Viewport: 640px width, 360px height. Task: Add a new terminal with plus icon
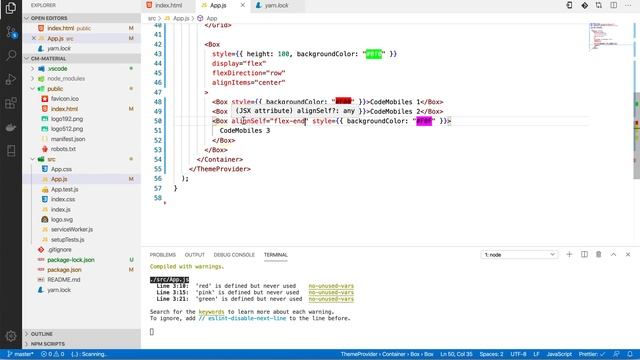tap(569, 254)
